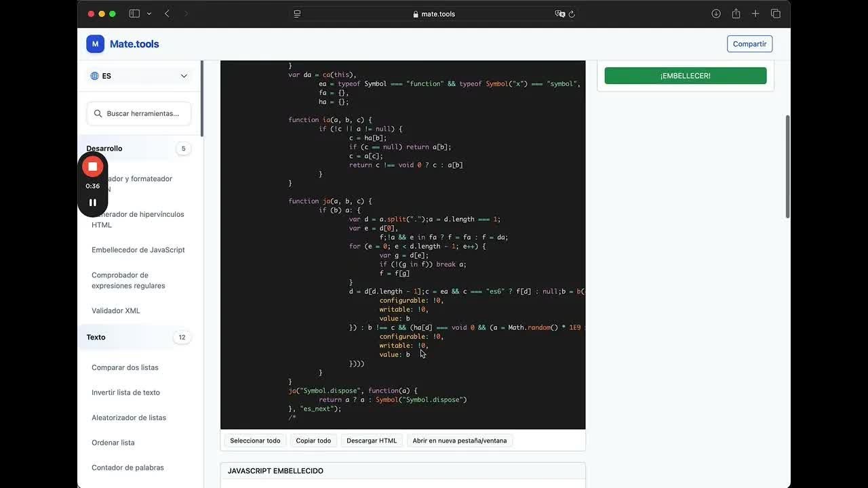Open Generador de hipervínculos HTML

pyautogui.click(x=139, y=220)
